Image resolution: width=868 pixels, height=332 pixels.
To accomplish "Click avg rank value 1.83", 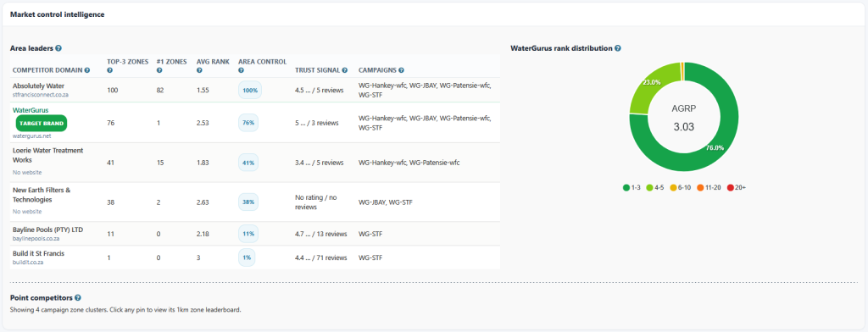I will (x=203, y=163).
